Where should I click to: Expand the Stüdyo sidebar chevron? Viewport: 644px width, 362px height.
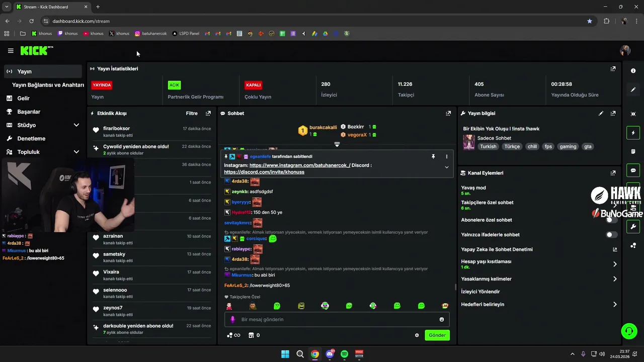pyautogui.click(x=76, y=125)
